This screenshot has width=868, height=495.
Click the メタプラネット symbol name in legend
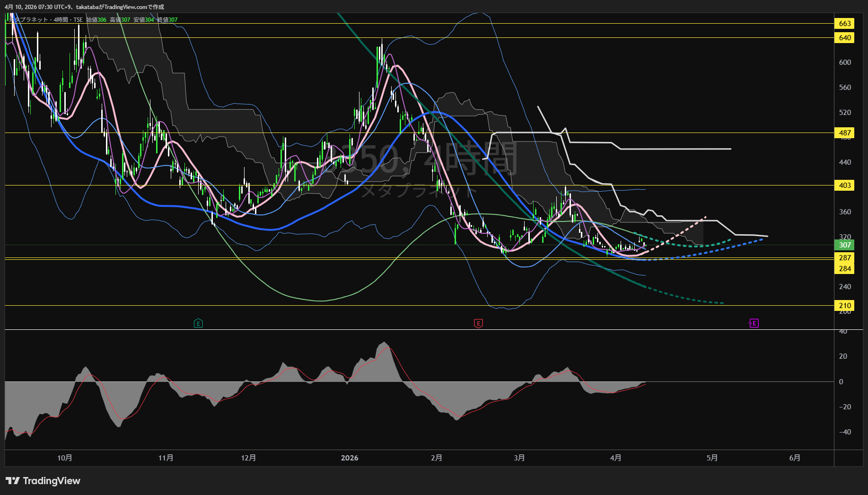[29, 20]
